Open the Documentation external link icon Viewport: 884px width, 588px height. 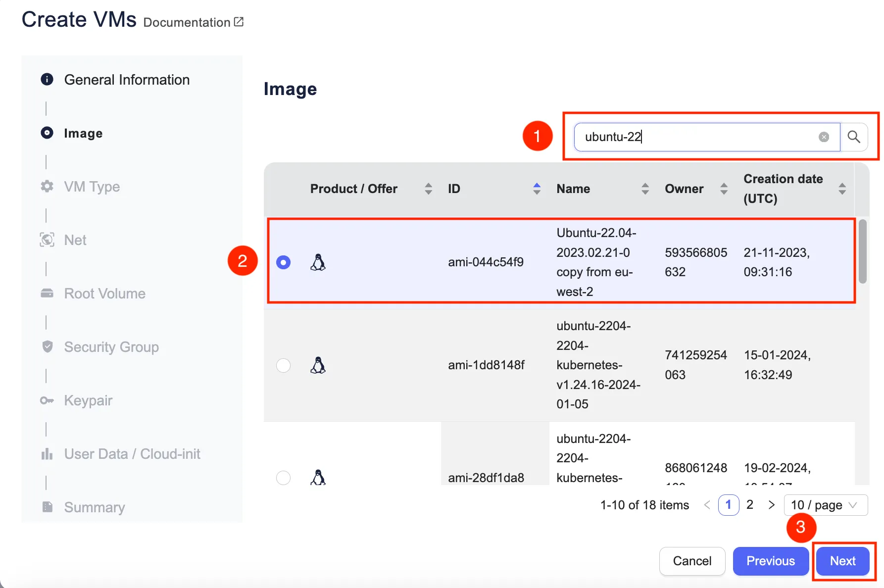(239, 22)
